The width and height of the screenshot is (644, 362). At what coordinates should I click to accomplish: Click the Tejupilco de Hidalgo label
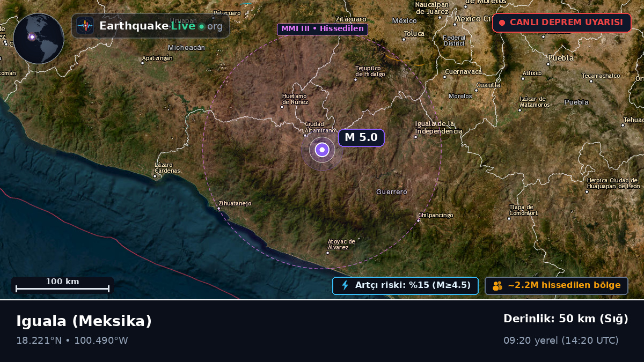coord(370,71)
